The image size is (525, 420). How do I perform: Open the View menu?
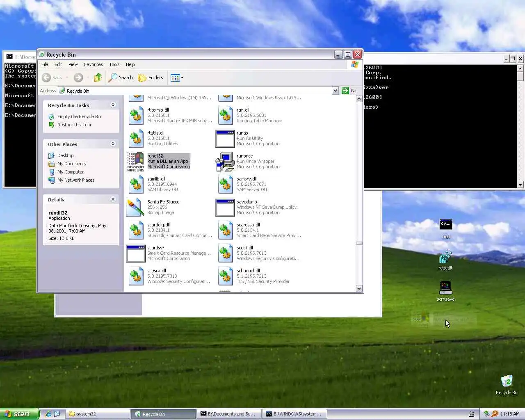tap(73, 64)
